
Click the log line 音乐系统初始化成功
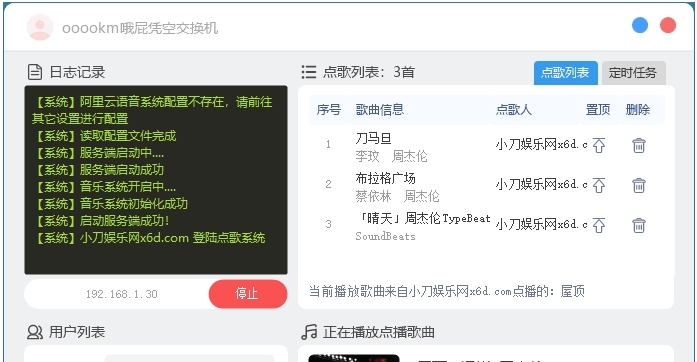coord(111,204)
